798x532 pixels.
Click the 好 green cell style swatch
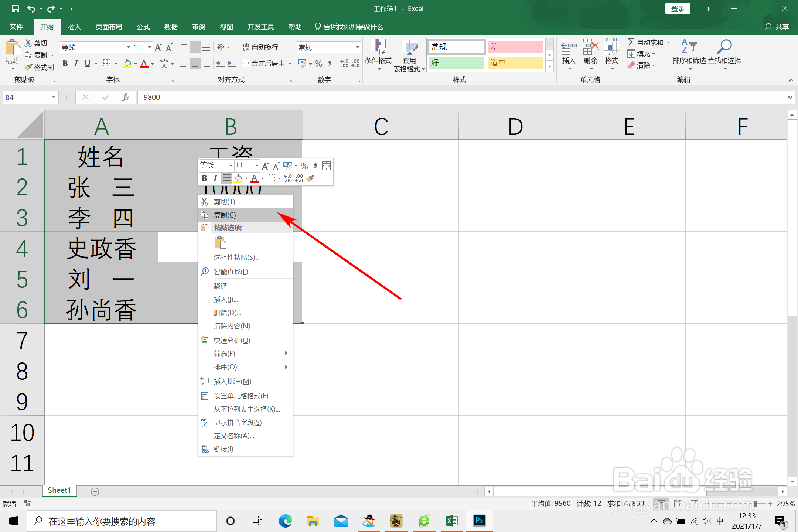point(456,62)
